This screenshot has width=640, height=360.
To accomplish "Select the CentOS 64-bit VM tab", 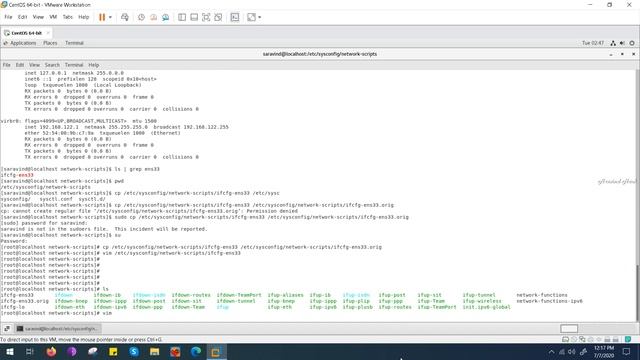I will click(x=27, y=33).
